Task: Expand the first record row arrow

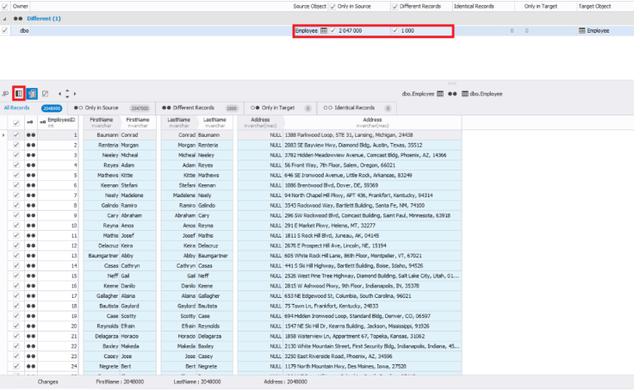Action: tap(4, 135)
